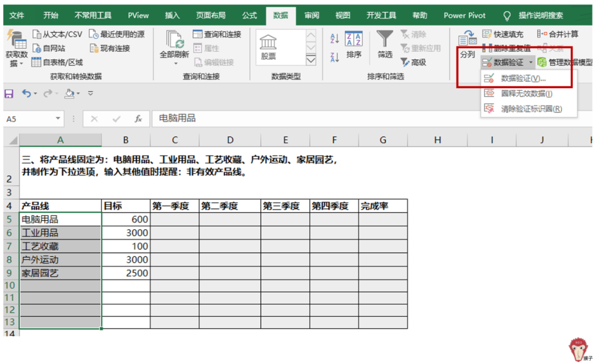Expand the 全部刷新 dropdown arrow

pos(175,64)
